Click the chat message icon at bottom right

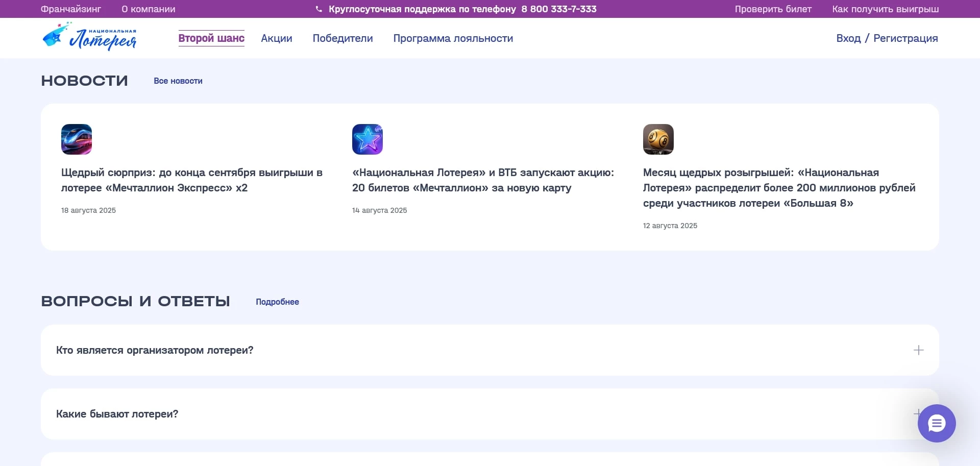[936, 423]
